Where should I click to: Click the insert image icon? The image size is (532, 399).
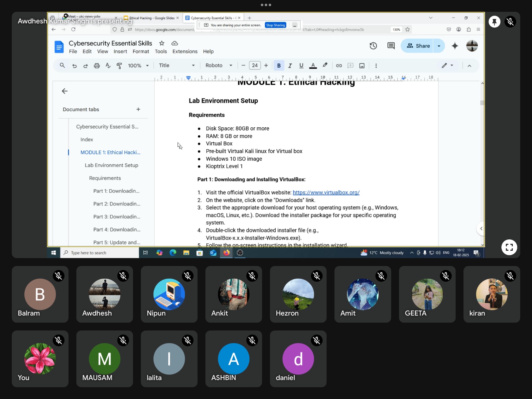pos(362,66)
